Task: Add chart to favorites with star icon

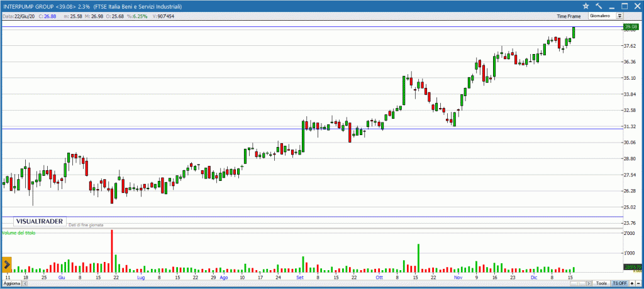Action: click(x=586, y=6)
